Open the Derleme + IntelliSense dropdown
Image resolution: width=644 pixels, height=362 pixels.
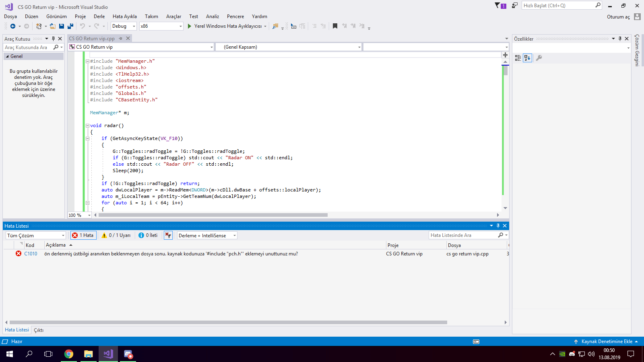207,235
